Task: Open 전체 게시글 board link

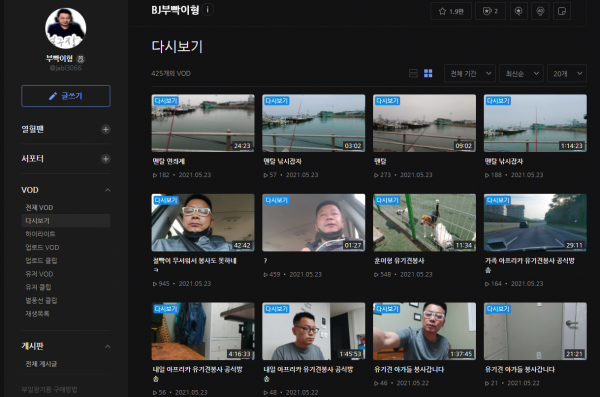Action: (41, 364)
